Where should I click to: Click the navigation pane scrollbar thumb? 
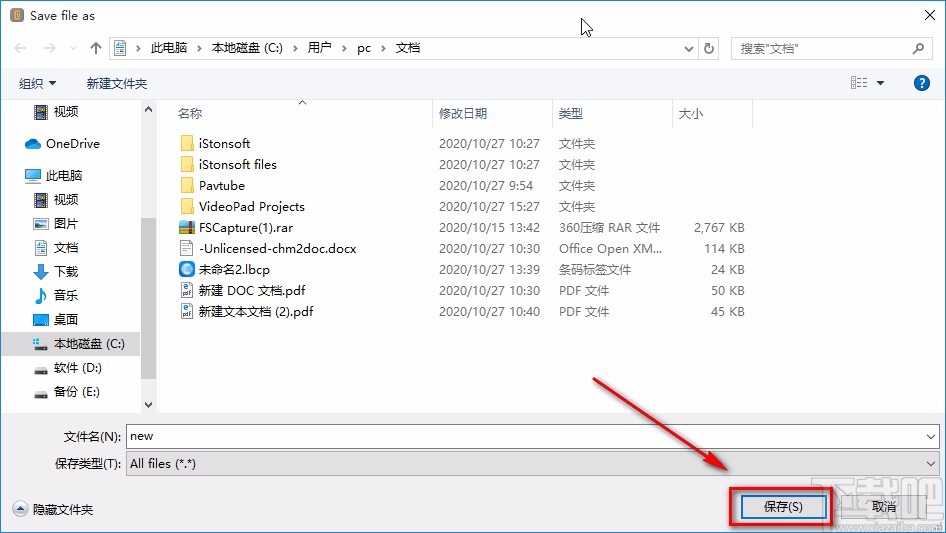148,298
